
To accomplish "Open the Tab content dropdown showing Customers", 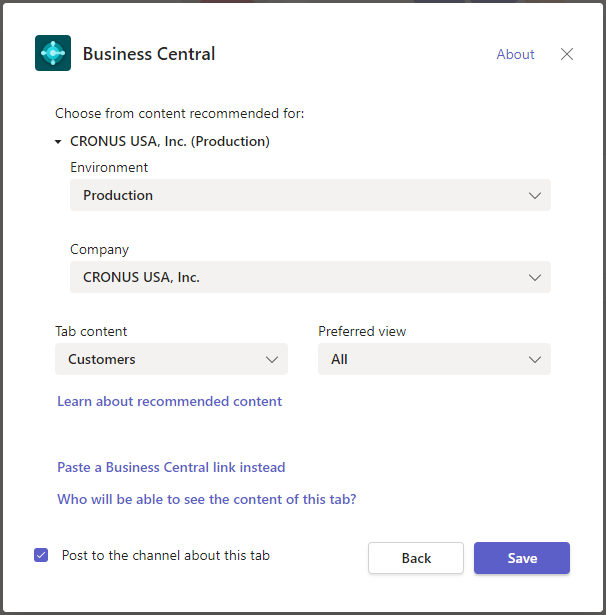I will [171, 359].
